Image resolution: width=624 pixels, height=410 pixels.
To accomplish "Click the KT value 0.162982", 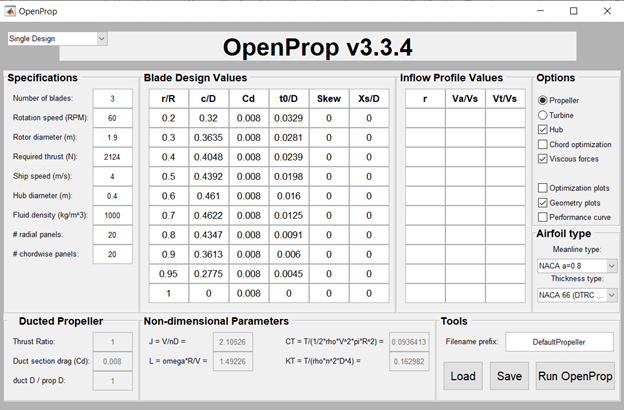I will coord(409,361).
